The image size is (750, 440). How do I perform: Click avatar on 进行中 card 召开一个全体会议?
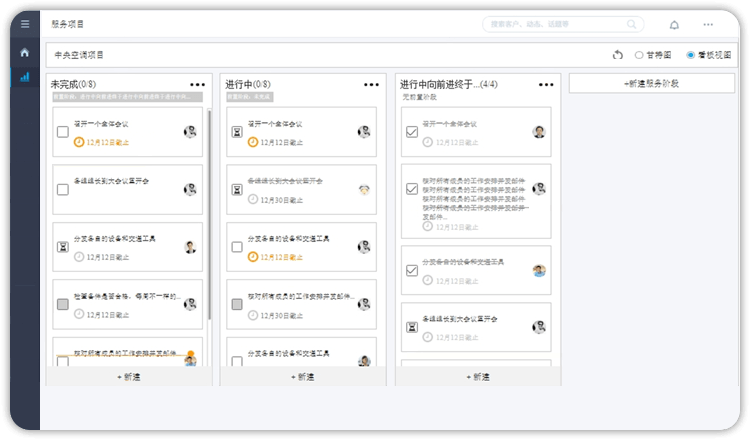[364, 132]
